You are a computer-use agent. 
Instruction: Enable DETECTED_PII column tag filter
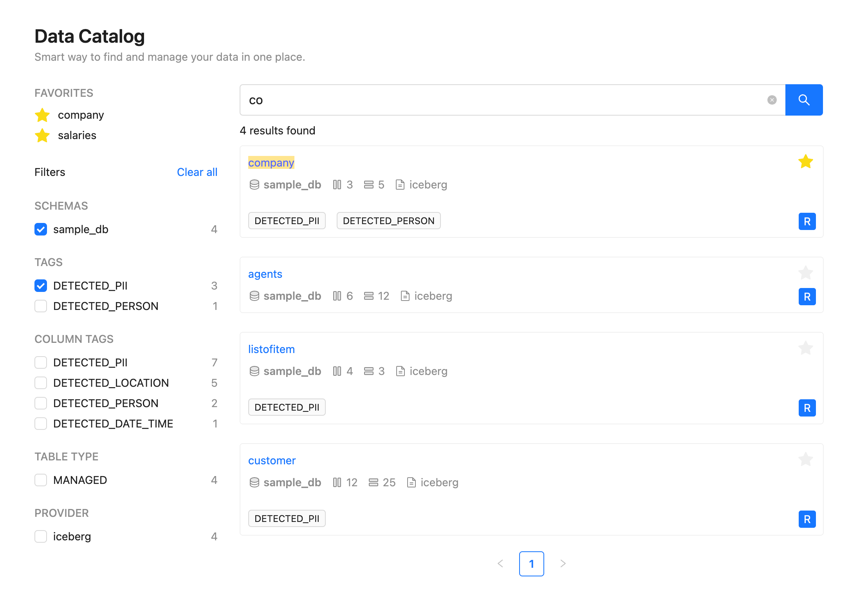tap(41, 362)
